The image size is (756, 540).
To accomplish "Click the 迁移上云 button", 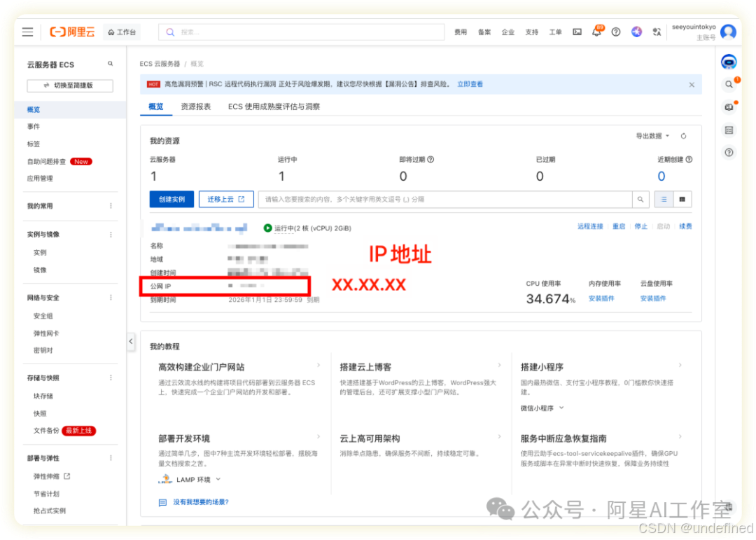I will [226, 200].
